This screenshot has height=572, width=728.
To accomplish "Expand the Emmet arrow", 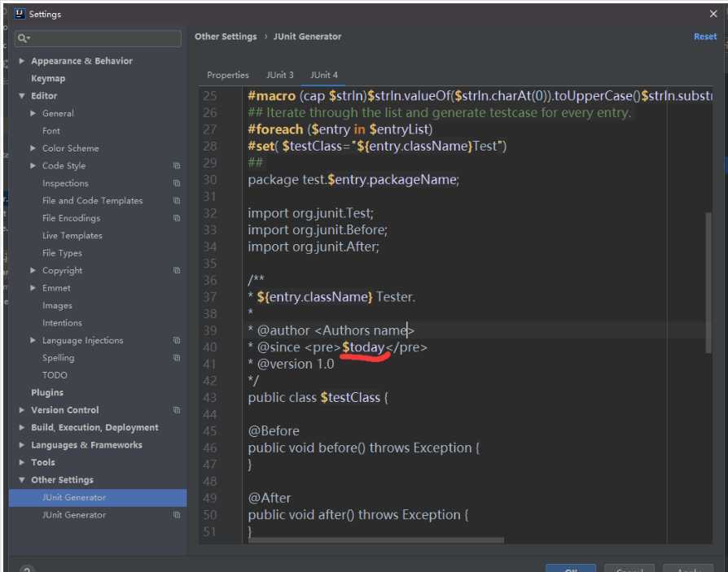I will coord(33,287).
